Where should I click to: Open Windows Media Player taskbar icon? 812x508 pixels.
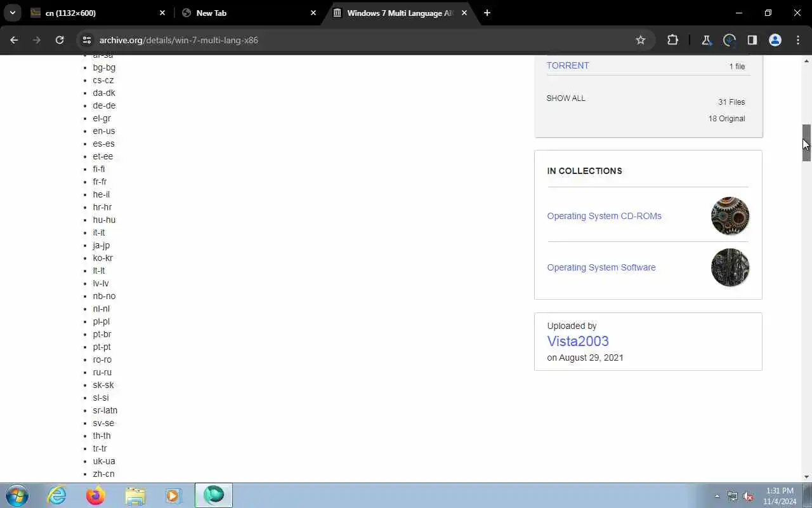coord(173,495)
